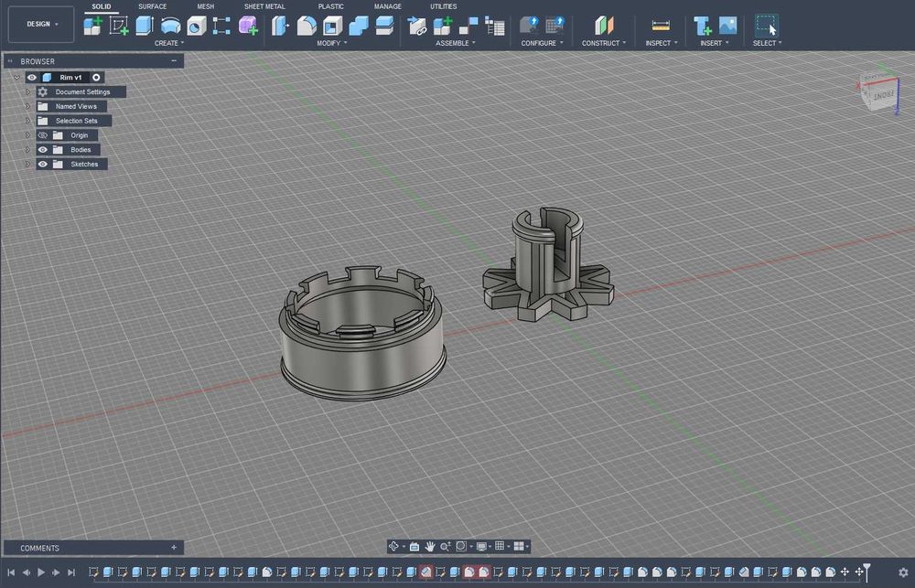Switch to the Manage tab
Screen dimensions: 915x588
(387, 6)
